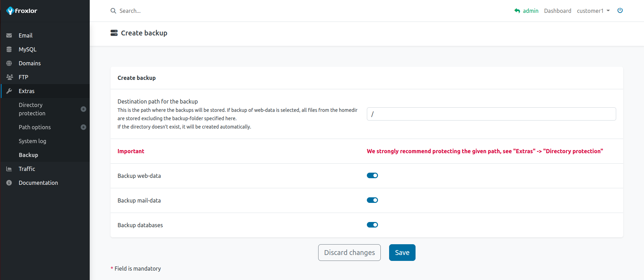Open System log under Extras

tap(32, 141)
